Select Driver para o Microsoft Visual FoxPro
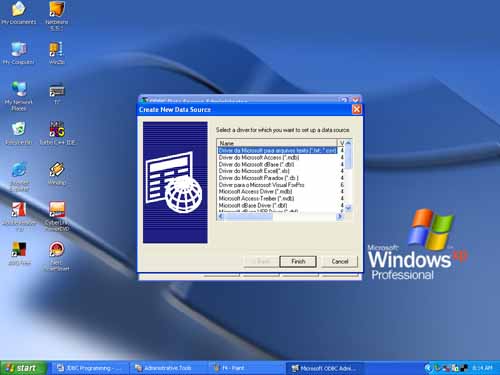The image size is (500, 375). click(261, 185)
